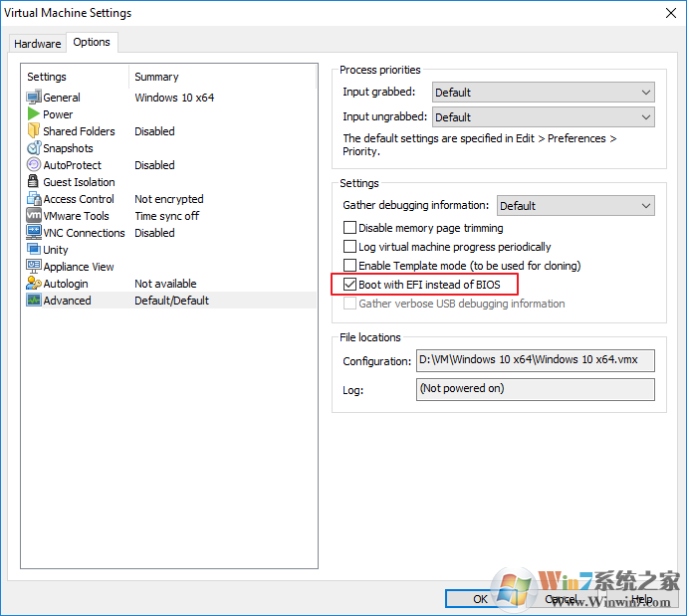Tick the Enable Template mode checkbox
The image size is (687, 616).
pyautogui.click(x=349, y=266)
